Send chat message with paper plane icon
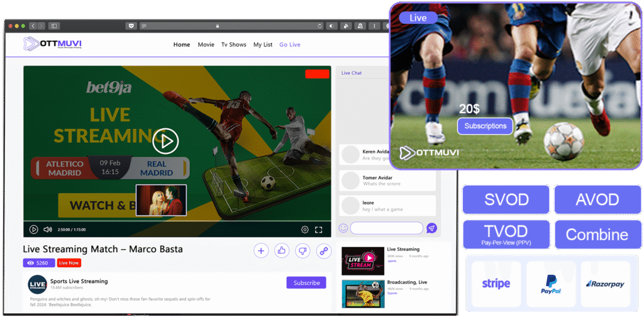Screen dimensions: 644x317 click(431, 228)
